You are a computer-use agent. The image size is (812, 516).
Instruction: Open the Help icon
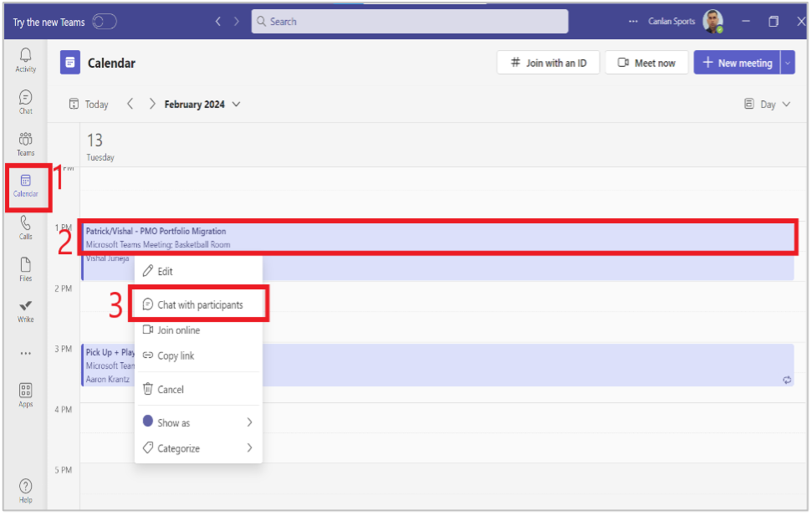coord(25,491)
